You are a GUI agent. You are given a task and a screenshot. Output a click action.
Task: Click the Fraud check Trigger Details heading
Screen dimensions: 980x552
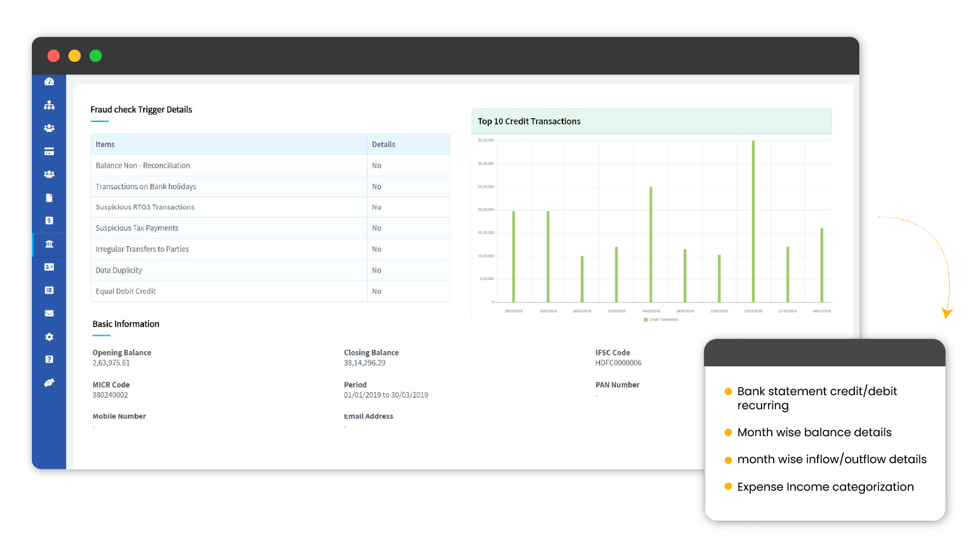[x=141, y=110]
